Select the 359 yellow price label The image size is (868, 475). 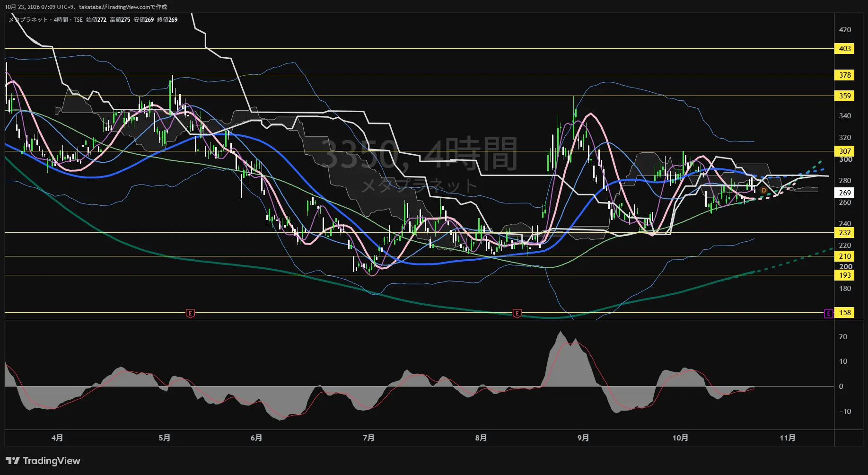click(845, 96)
